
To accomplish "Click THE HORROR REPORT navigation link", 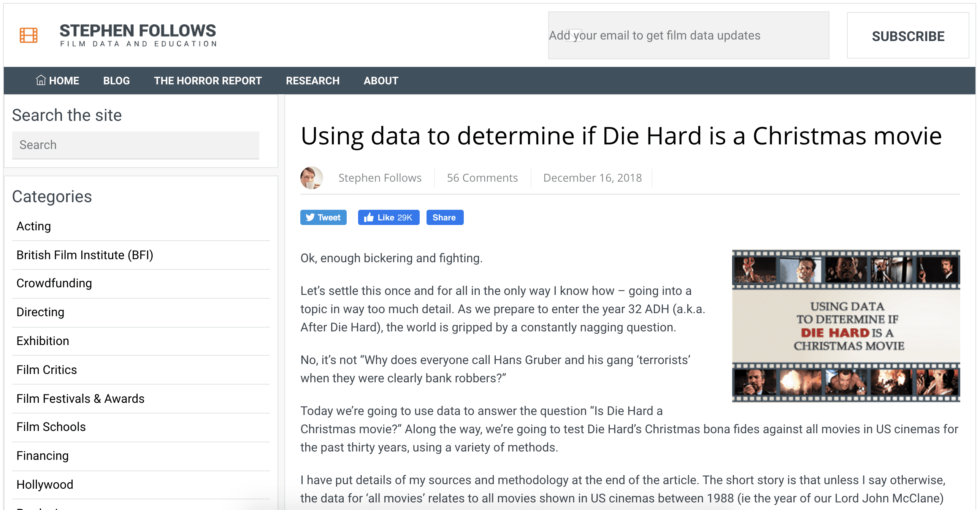I will (208, 80).
